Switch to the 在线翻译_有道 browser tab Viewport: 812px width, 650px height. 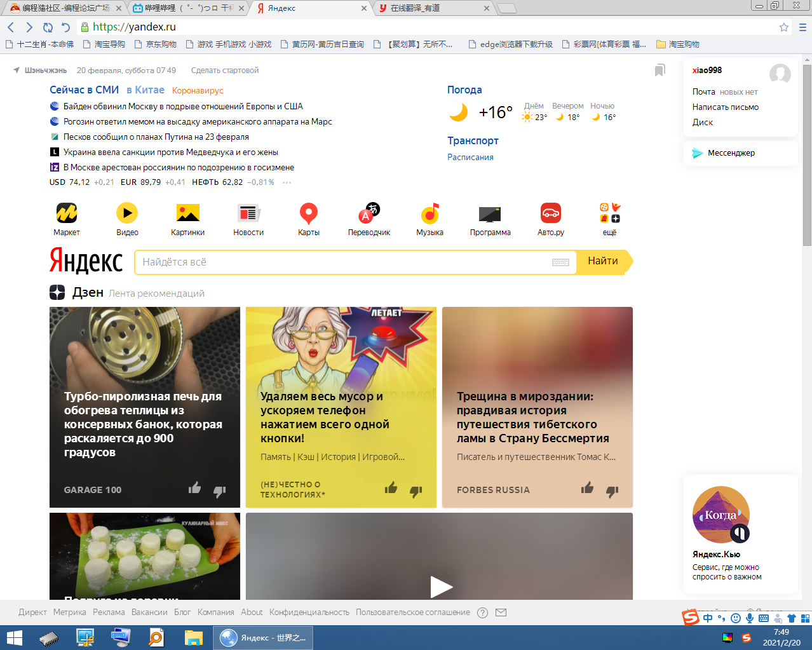[434, 8]
